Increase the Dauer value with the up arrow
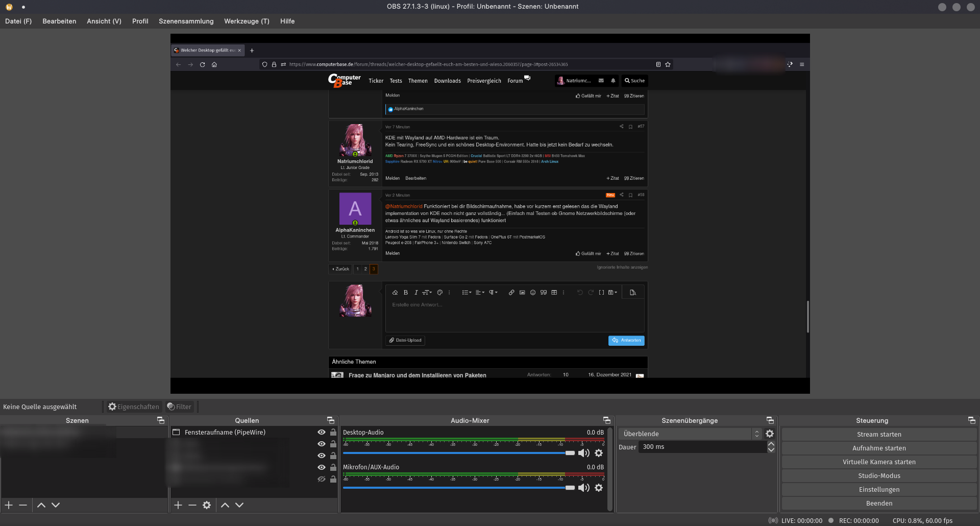980x526 pixels. tap(771, 444)
